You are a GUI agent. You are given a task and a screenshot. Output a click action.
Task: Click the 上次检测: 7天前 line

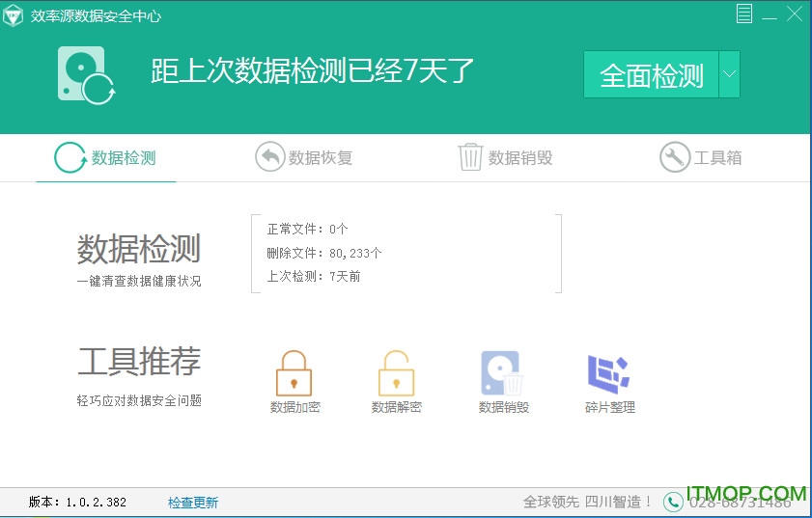coord(314,276)
